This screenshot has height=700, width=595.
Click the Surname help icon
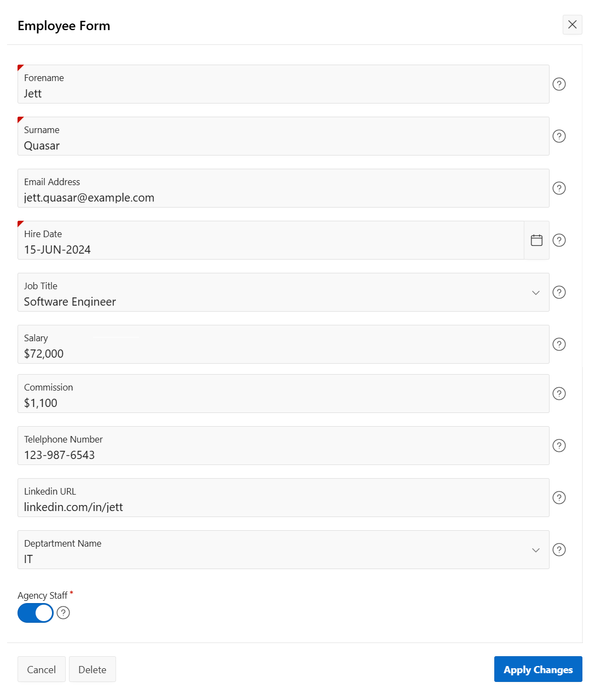point(559,136)
